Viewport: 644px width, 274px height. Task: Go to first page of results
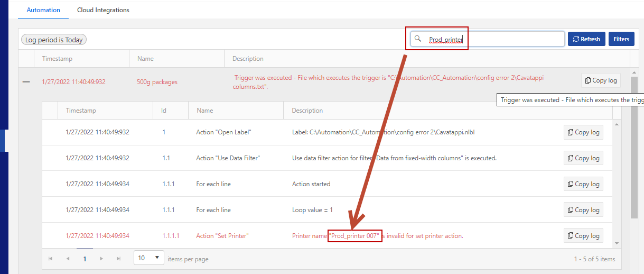point(51,259)
